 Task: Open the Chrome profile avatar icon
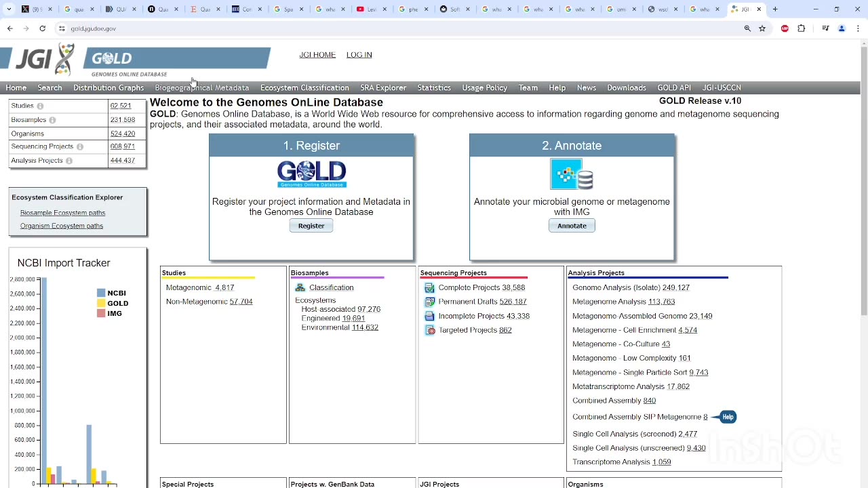tap(842, 28)
